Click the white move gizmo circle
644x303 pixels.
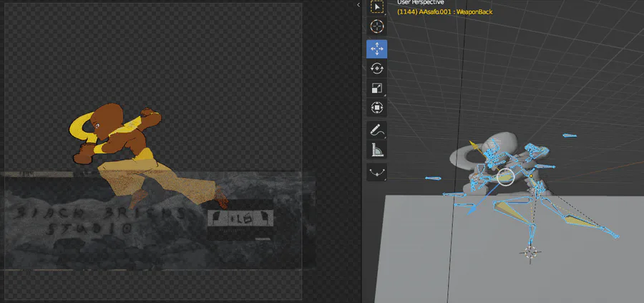(x=506, y=177)
